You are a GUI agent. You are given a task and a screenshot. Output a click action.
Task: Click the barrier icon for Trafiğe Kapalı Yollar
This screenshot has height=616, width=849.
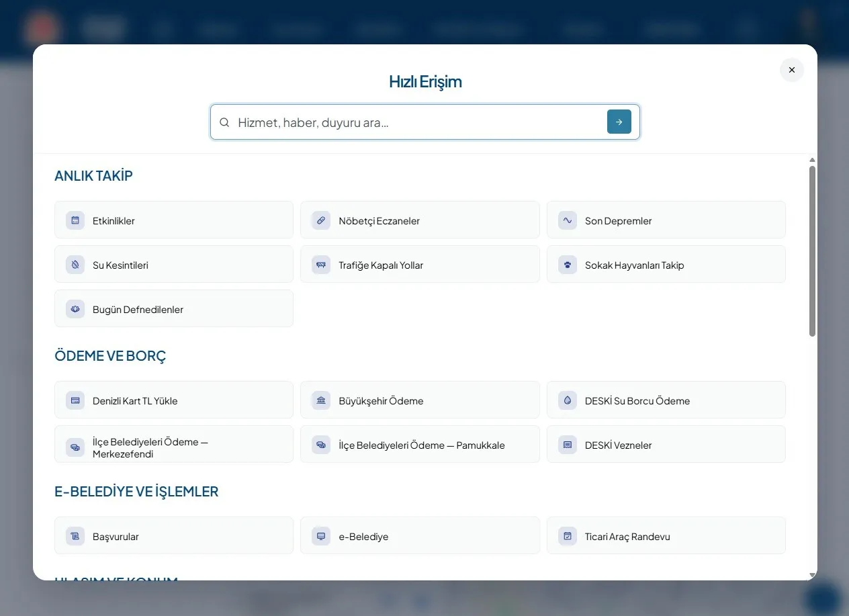[321, 265]
